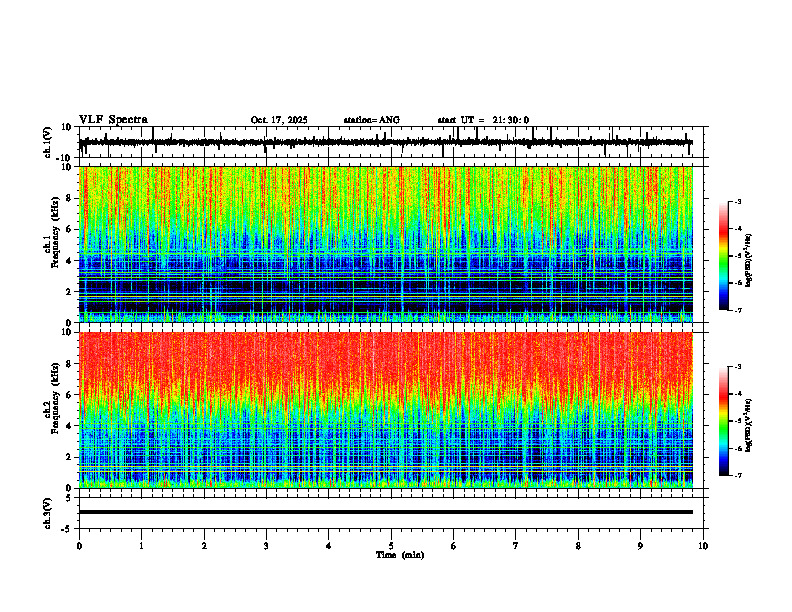Click the "6" kHz tick on ch.2 spectrogram
792x612 pixels.
click(69, 395)
